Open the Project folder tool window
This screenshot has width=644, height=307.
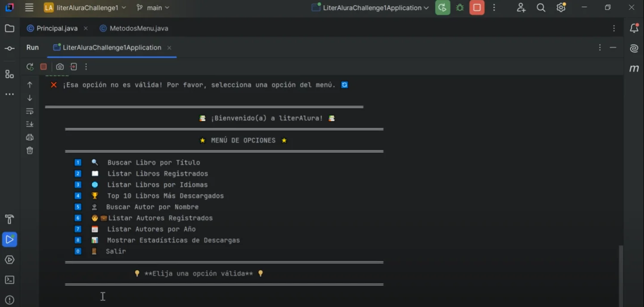(9, 29)
